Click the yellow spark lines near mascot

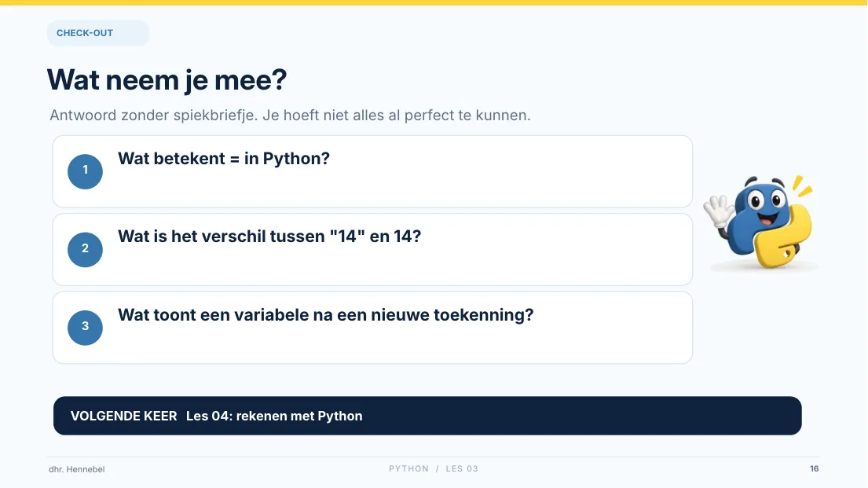tap(802, 186)
